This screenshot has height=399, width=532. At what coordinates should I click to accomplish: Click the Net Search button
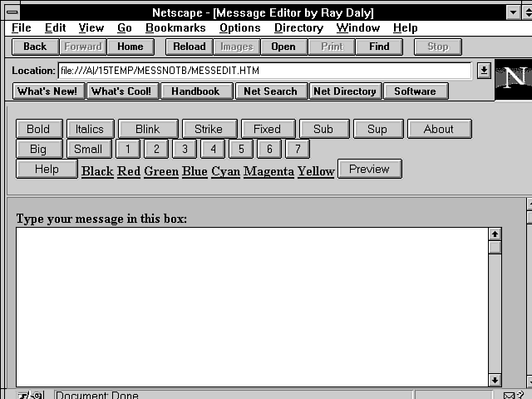(270, 91)
